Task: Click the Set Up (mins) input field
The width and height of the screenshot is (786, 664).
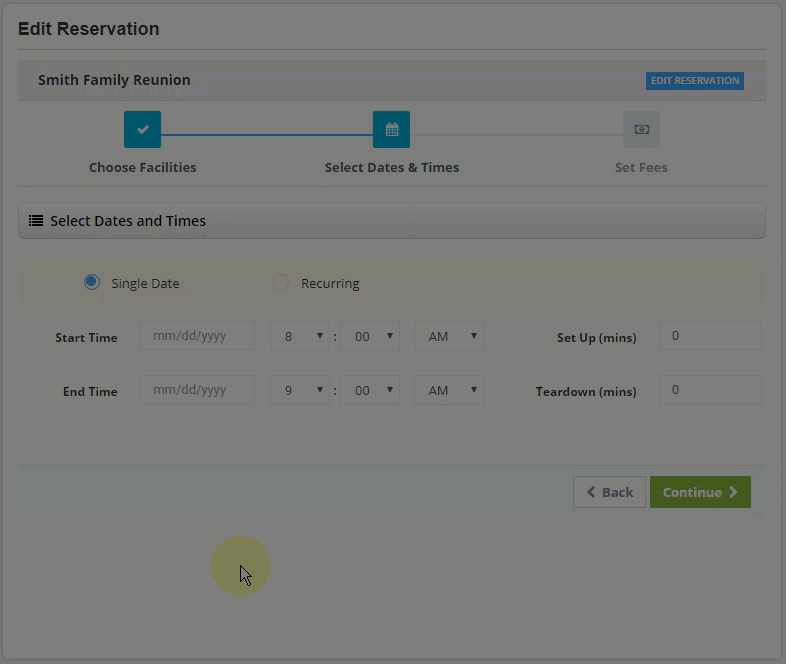Action: click(x=710, y=336)
